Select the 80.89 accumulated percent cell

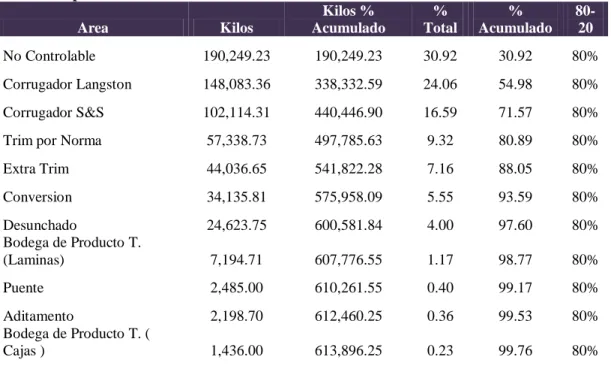click(x=515, y=141)
